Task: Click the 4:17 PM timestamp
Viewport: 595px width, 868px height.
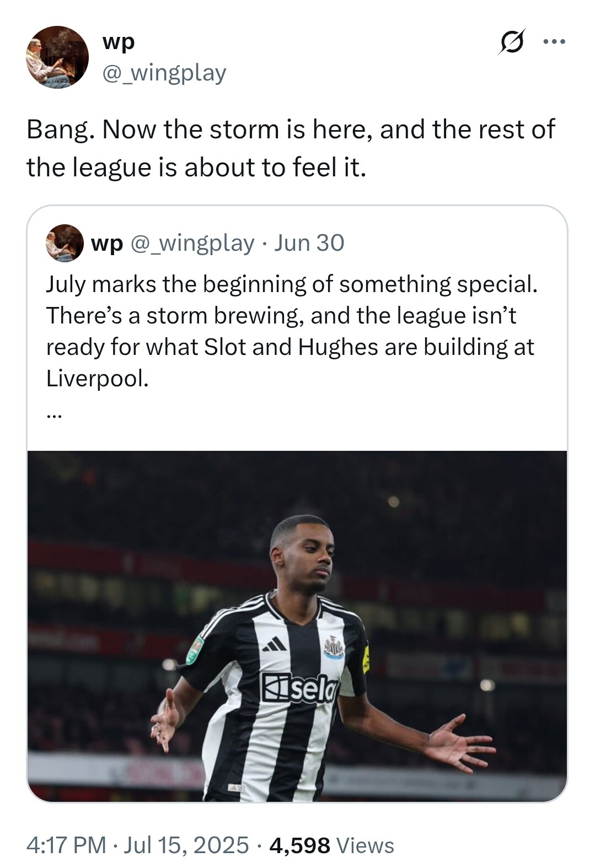Action: [66, 845]
